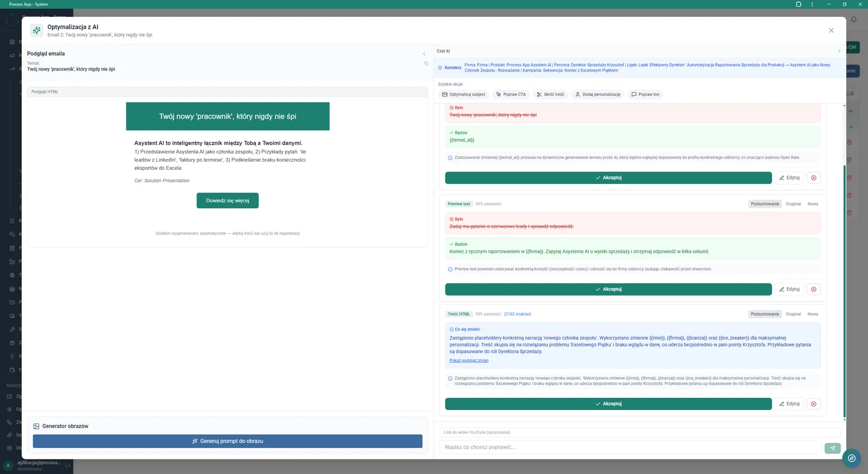
Task: Click the Optymalizuj subject quick action
Action: [x=464, y=94]
